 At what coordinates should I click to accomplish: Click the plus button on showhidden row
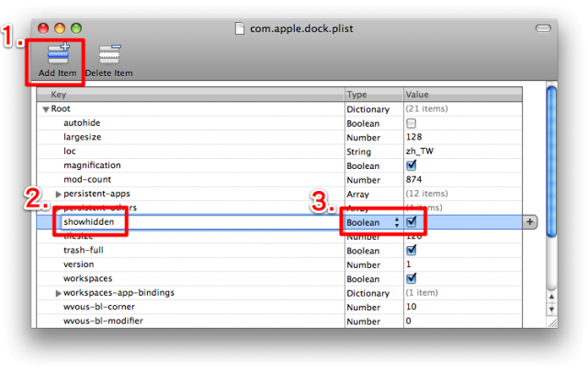(529, 222)
